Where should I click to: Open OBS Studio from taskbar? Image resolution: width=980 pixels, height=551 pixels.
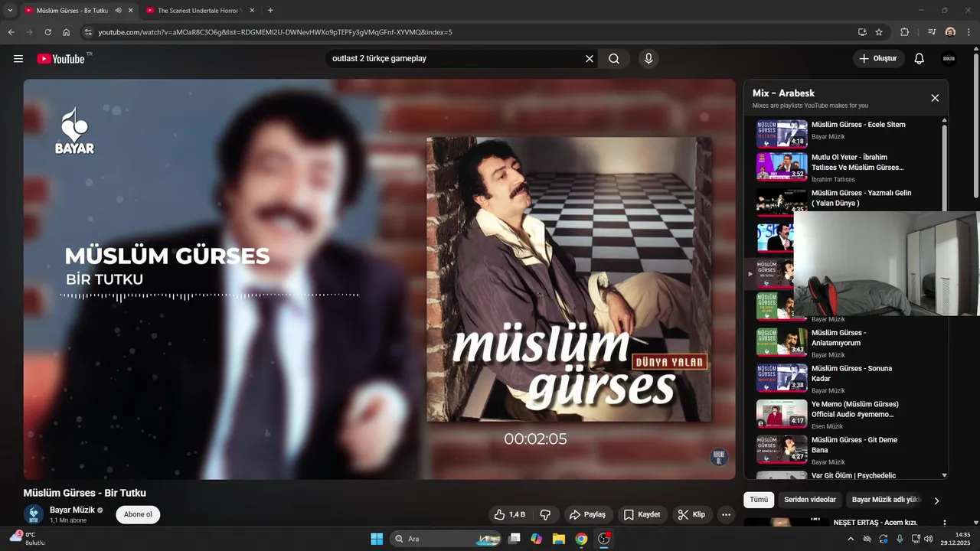click(x=603, y=539)
